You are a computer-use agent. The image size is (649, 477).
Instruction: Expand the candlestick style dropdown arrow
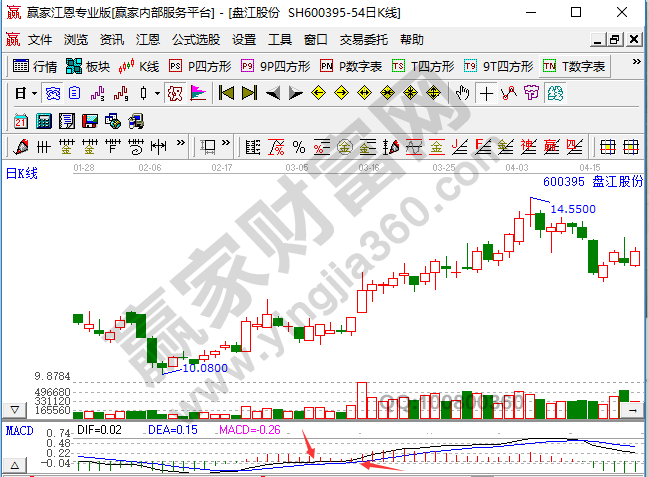[156, 93]
